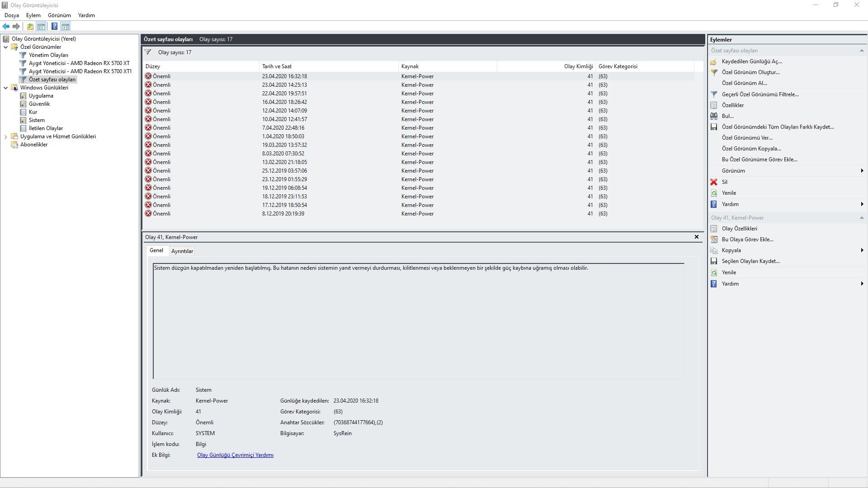
Task: Select the Sistem log in the tree
Action: 37,120
